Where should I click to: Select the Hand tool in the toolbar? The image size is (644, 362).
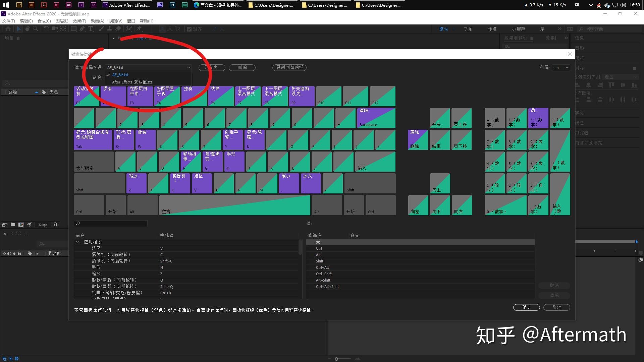(27, 29)
